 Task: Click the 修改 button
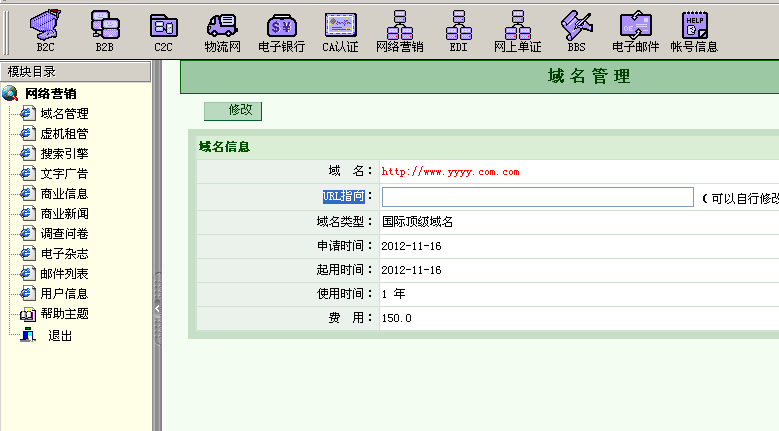point(233,111)
